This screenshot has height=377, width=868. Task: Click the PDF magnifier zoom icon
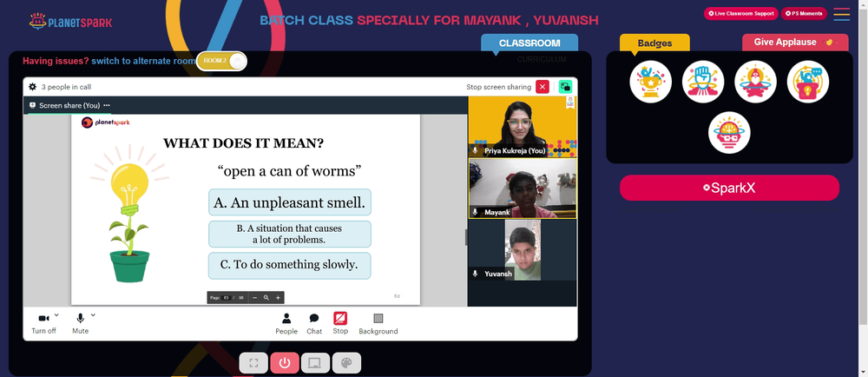266,298
